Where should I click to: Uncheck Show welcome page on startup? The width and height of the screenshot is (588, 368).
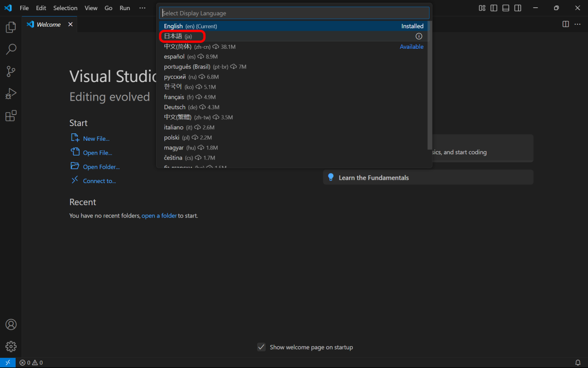(261, 347)
